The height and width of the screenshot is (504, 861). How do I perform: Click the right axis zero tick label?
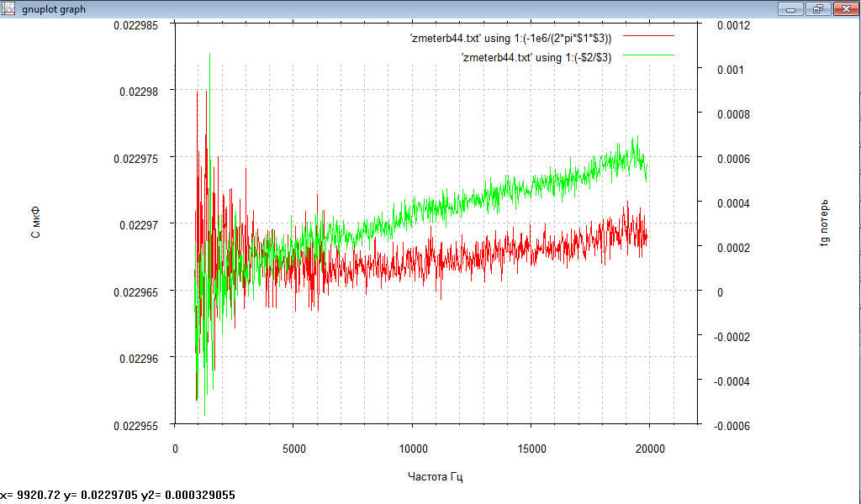(x=720, y=292)
